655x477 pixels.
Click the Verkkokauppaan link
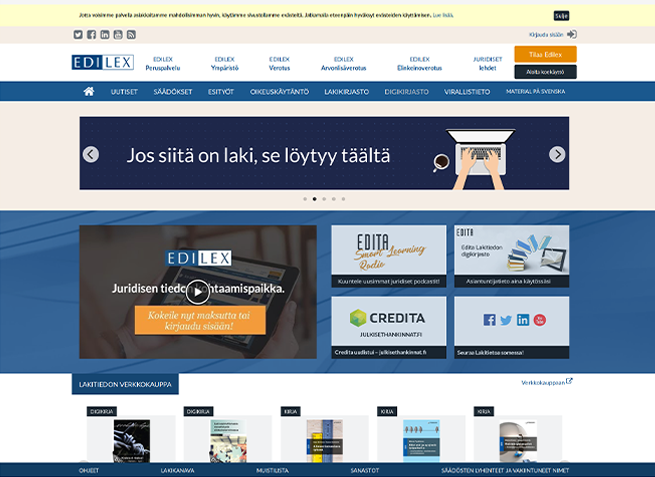point(543,383)
